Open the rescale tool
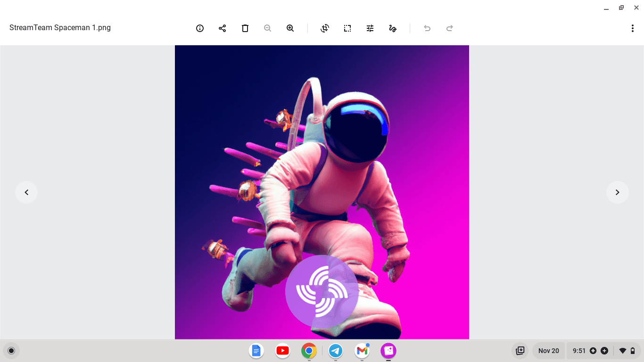Viewport: 644px width, 362px height. pos(347,28)
